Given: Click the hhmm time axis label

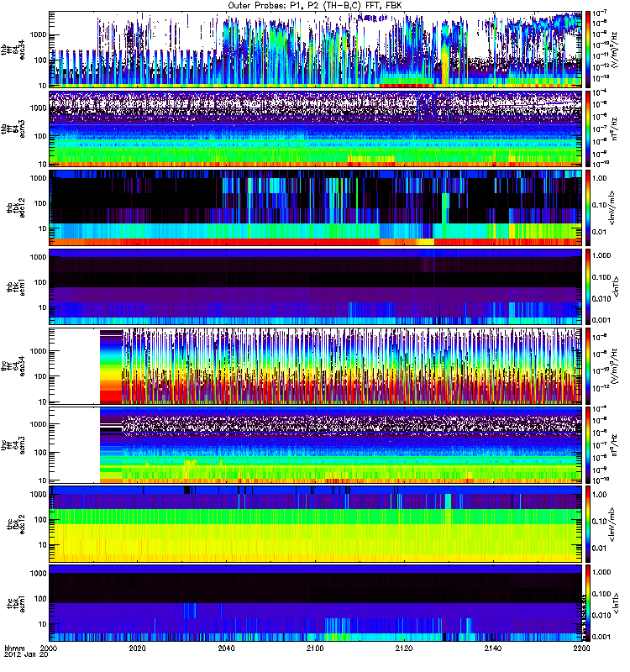Looking at the screenshot, I should pyautogui.click(x=14, y=648).
